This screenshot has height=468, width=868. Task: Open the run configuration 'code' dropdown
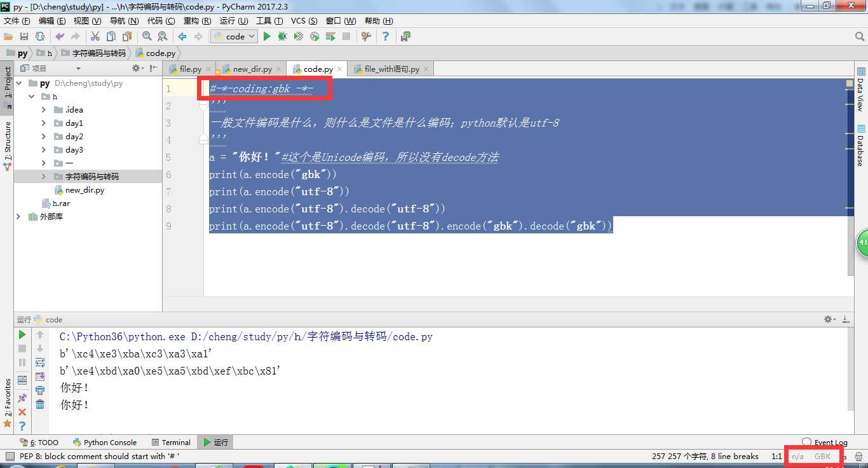(234, 36)
